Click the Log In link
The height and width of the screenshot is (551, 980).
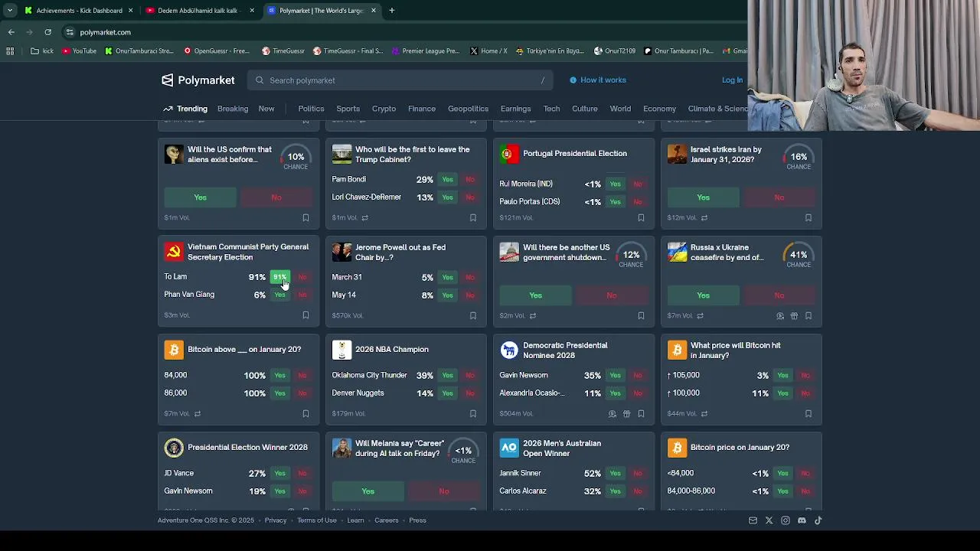[732, 80]
